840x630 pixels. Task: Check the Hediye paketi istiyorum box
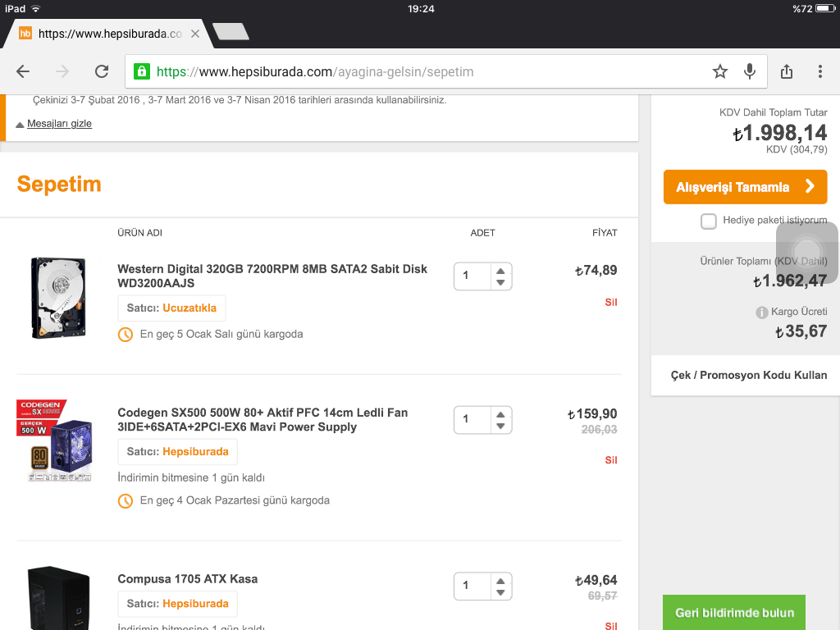tap(709, 221)
